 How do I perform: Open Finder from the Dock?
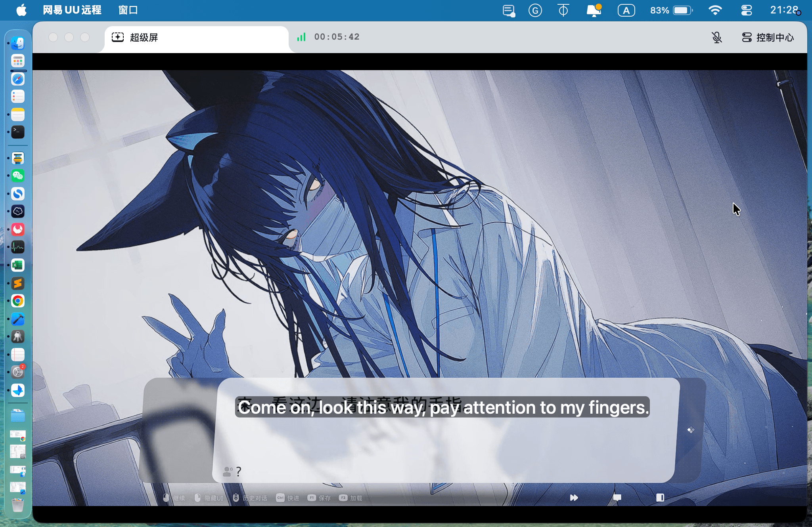[x=18, y=43]
